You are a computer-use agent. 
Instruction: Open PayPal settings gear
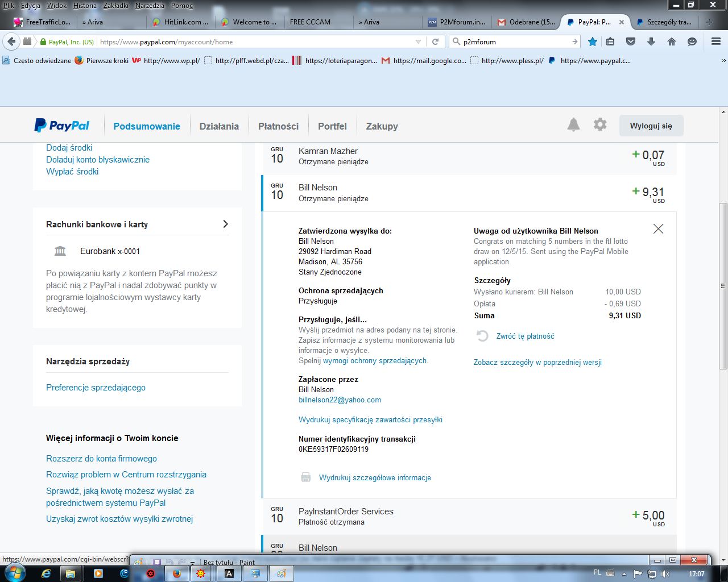point(600,124)
